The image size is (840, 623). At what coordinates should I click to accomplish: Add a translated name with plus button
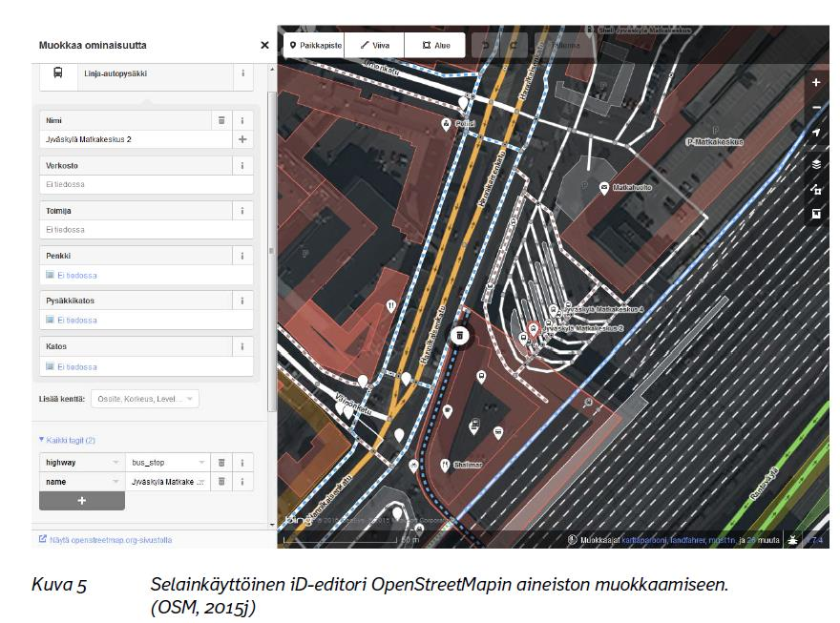(x=242, y=139)
